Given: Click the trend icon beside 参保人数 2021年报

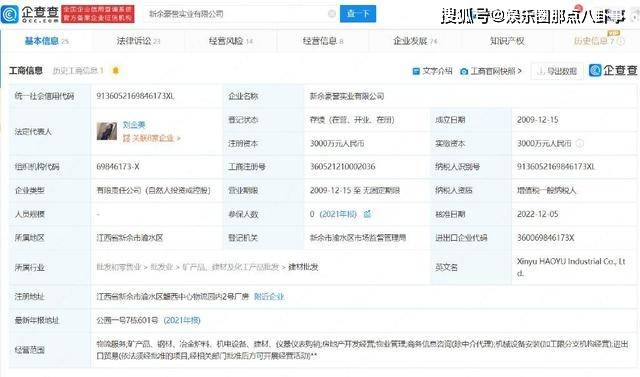Looking at the screenshot, I should [x=367, y=214].
